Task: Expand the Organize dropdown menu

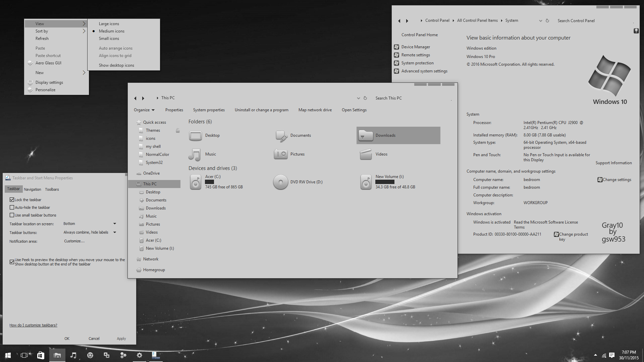Action: point(144,110)
